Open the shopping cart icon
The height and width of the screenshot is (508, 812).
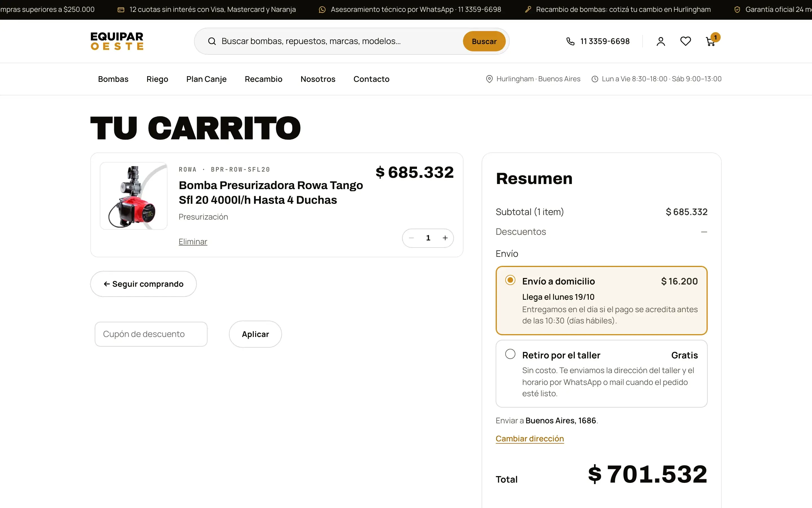710,42
